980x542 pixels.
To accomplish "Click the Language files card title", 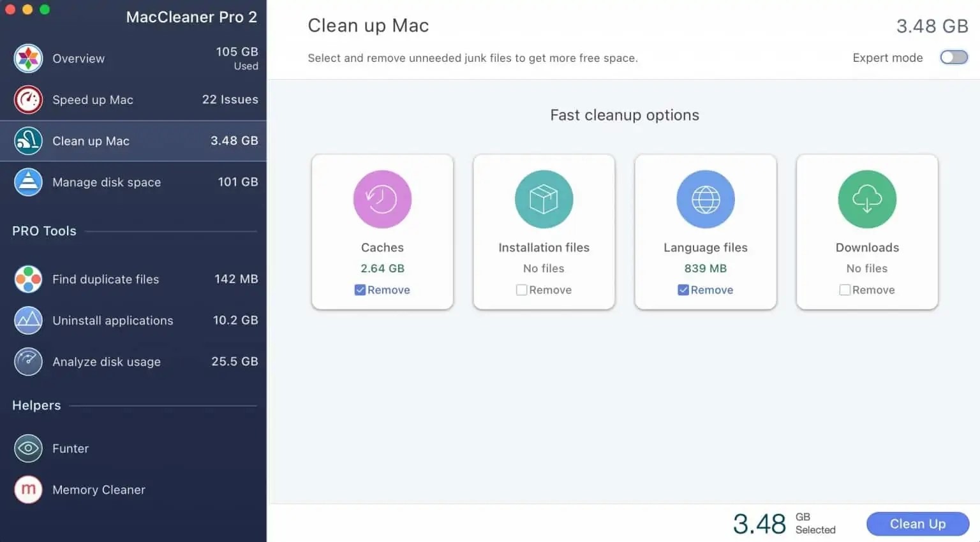I will click(706, 247).
